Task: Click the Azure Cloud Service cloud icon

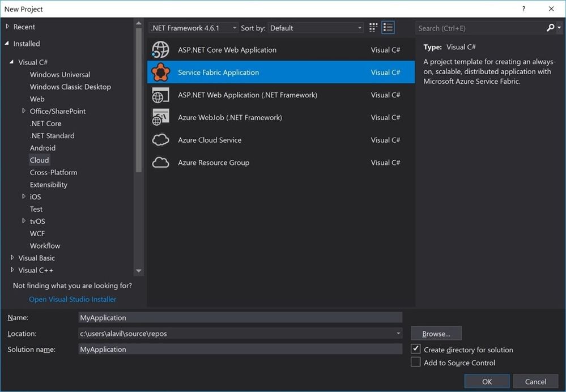Action: click(160, 140)
